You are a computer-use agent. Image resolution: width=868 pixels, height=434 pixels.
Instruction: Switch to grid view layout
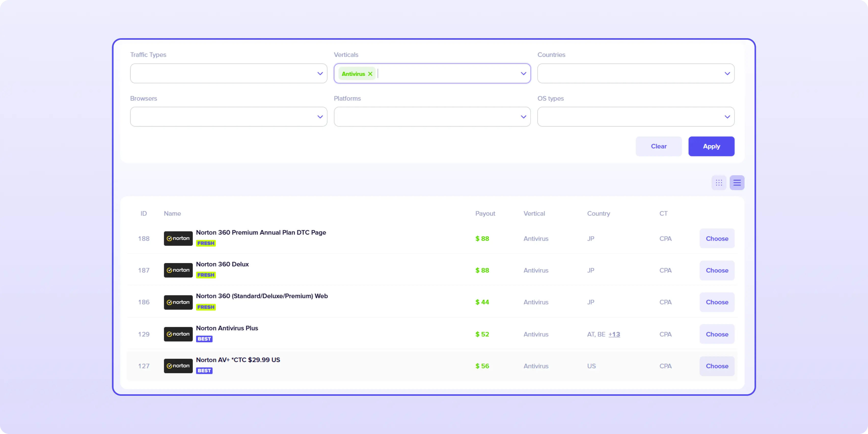[x=719, y=183]
